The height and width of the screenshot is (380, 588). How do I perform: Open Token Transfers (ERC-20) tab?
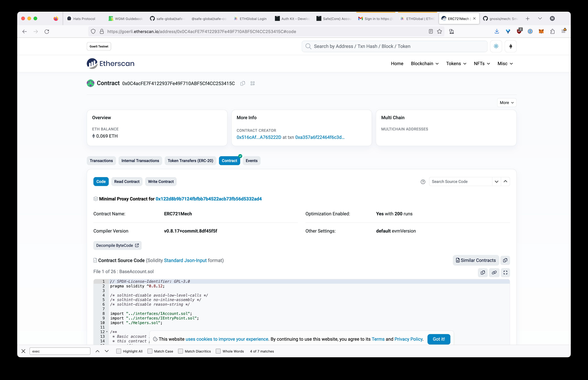click(x=190, y=161)
